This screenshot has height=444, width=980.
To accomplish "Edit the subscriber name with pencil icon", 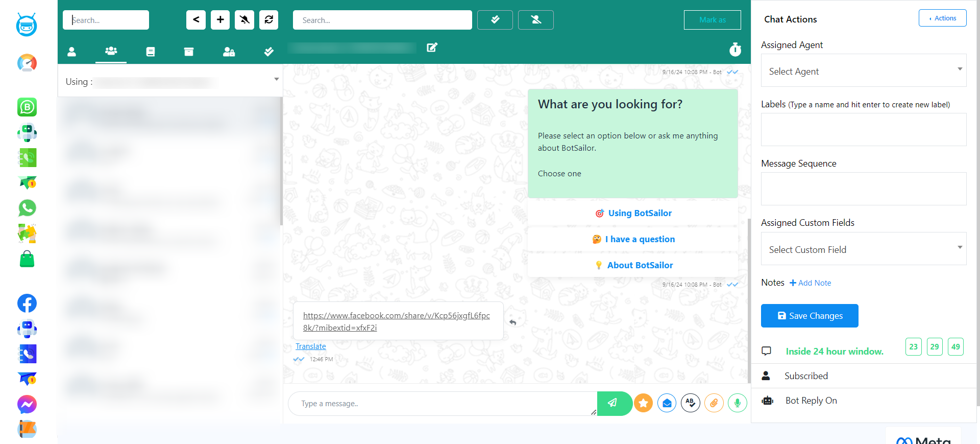I will pyautogui.click(x=432, y=48).
